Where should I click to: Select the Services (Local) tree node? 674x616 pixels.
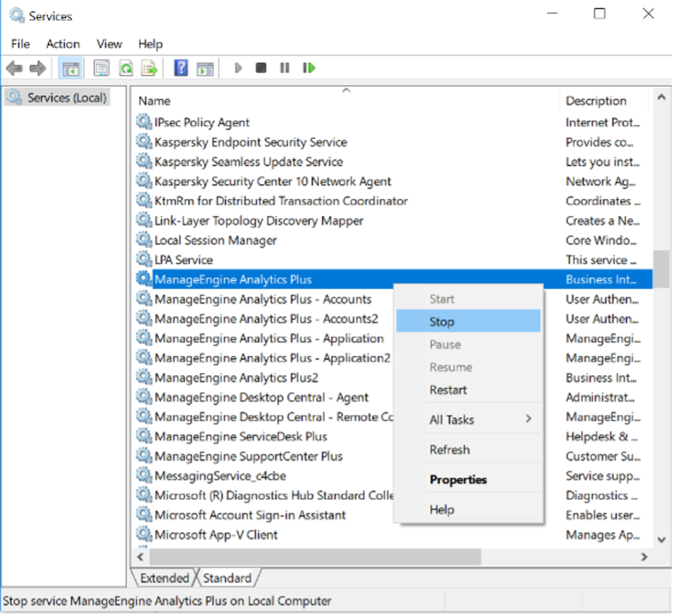coord(58,98)
